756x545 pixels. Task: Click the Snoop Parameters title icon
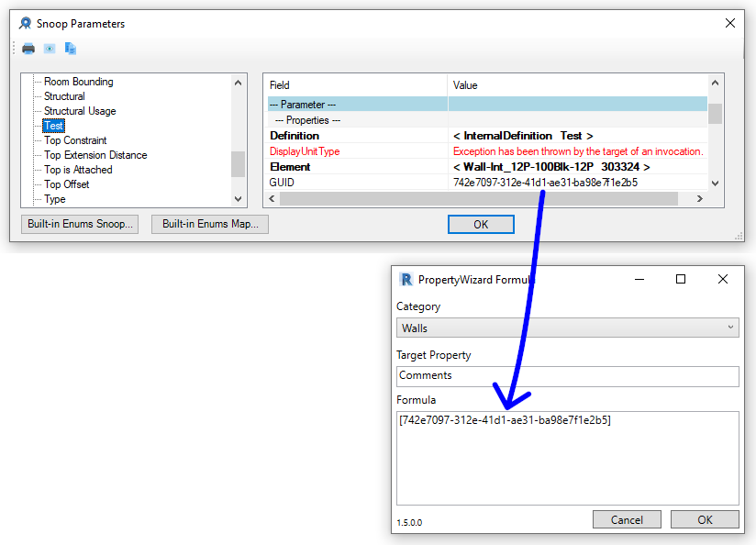pyautogui.click(x=25, y=24)
